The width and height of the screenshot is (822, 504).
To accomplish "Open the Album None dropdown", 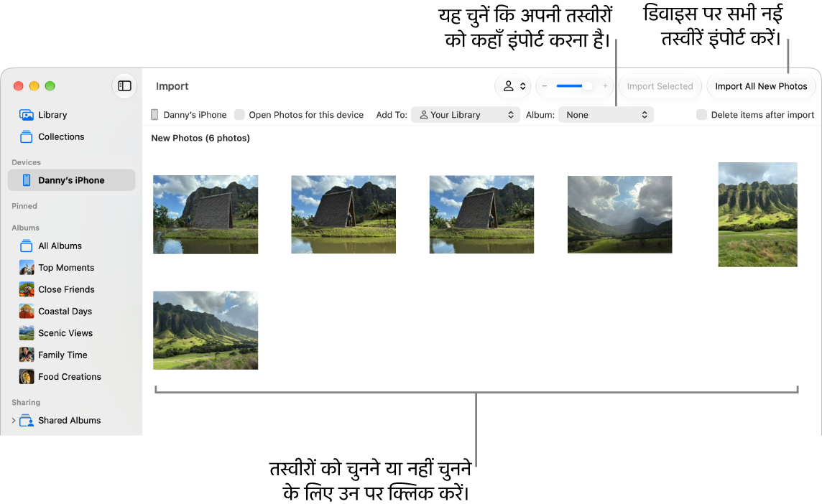I will point(606,115).
